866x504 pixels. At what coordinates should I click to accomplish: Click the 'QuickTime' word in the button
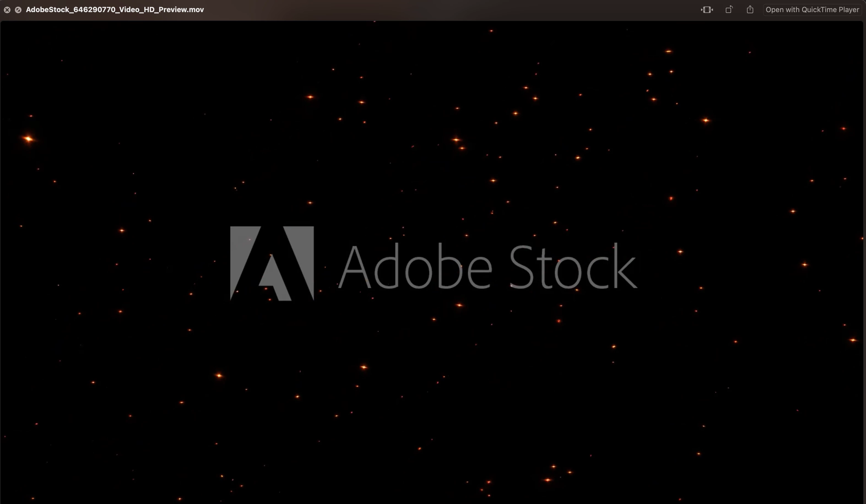point(819,10)
